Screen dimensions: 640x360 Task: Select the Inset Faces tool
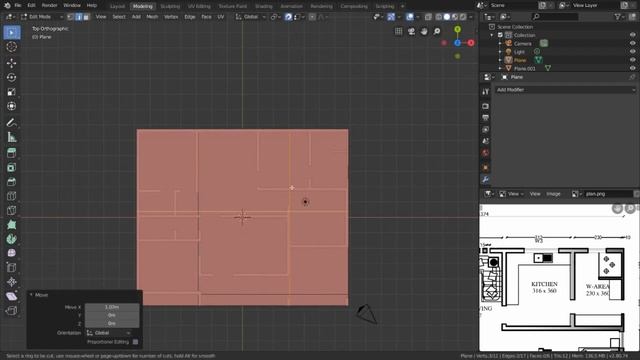click(x=11, y=167)
